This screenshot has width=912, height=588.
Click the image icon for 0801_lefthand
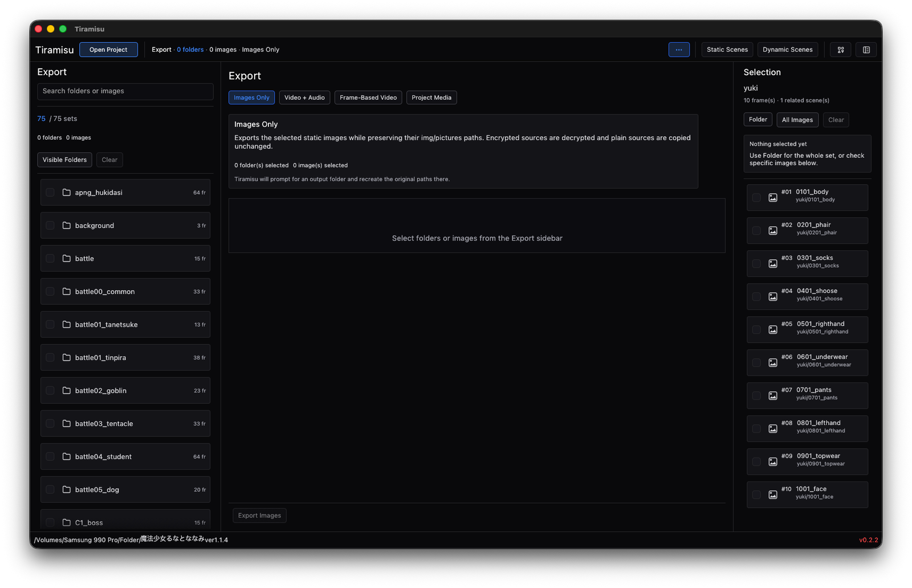(x=773, y=429)
